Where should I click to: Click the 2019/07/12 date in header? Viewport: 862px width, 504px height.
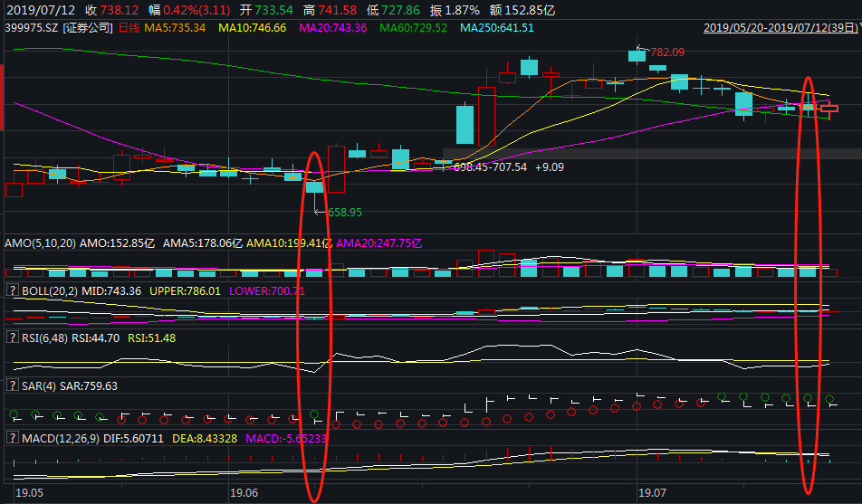tap(41, 10)
